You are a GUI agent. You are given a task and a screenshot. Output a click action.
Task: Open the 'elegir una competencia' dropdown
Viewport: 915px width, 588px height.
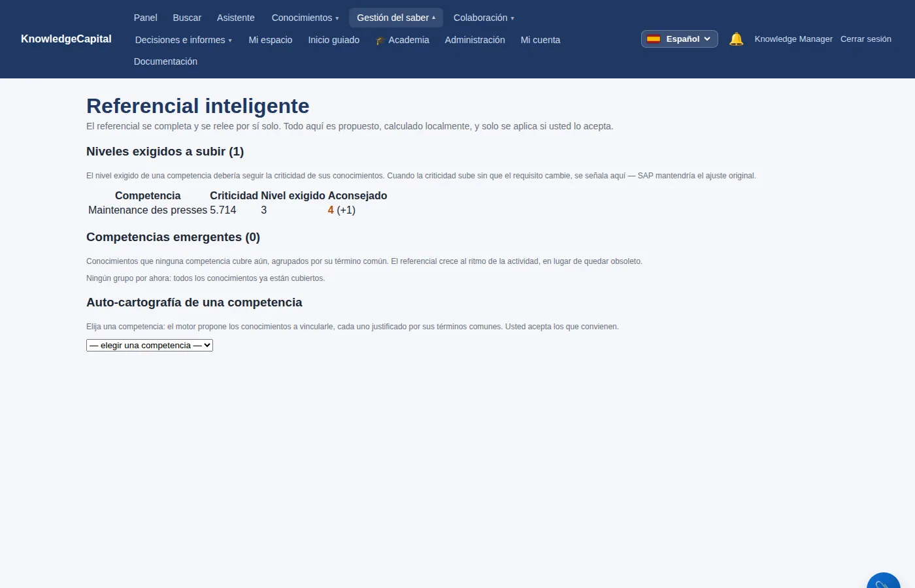150,345
